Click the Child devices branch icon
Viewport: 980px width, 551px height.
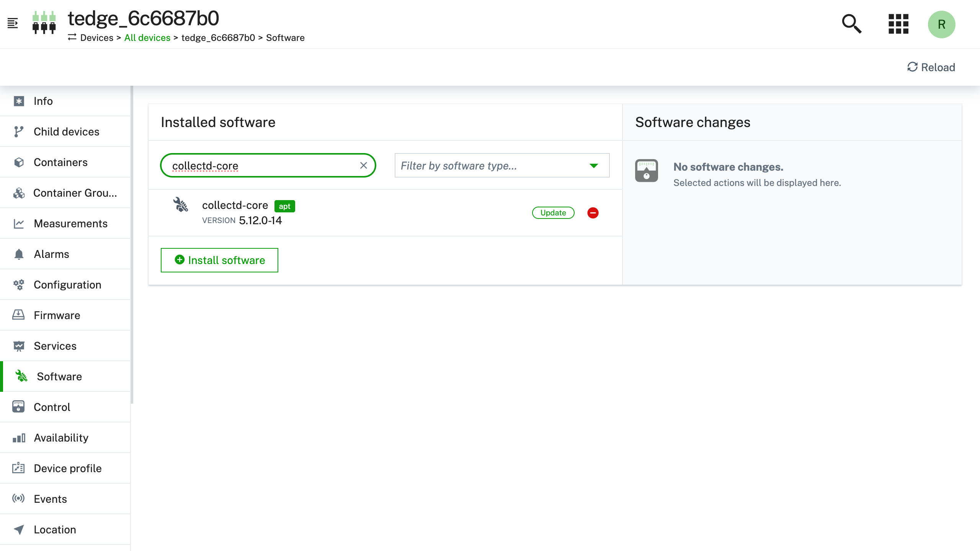click(19, 132)
